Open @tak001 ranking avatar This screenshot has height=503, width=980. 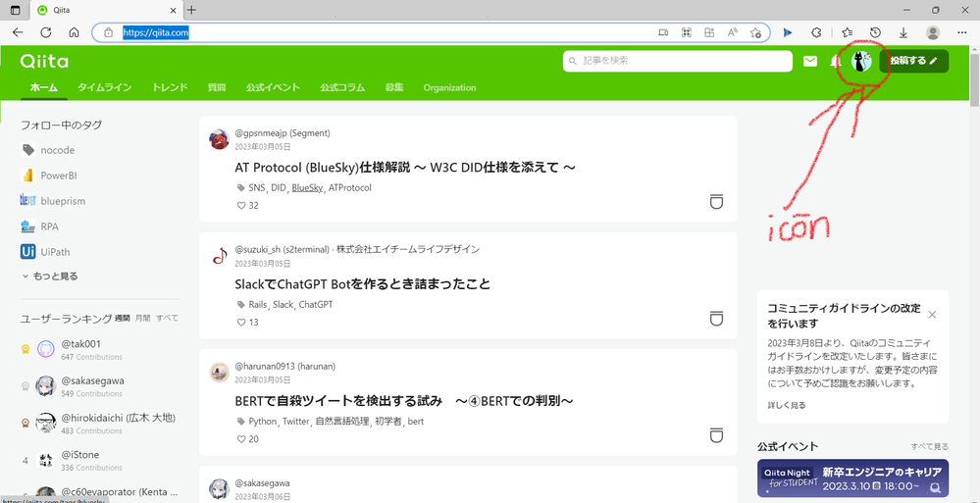click(x=46, y=349)
